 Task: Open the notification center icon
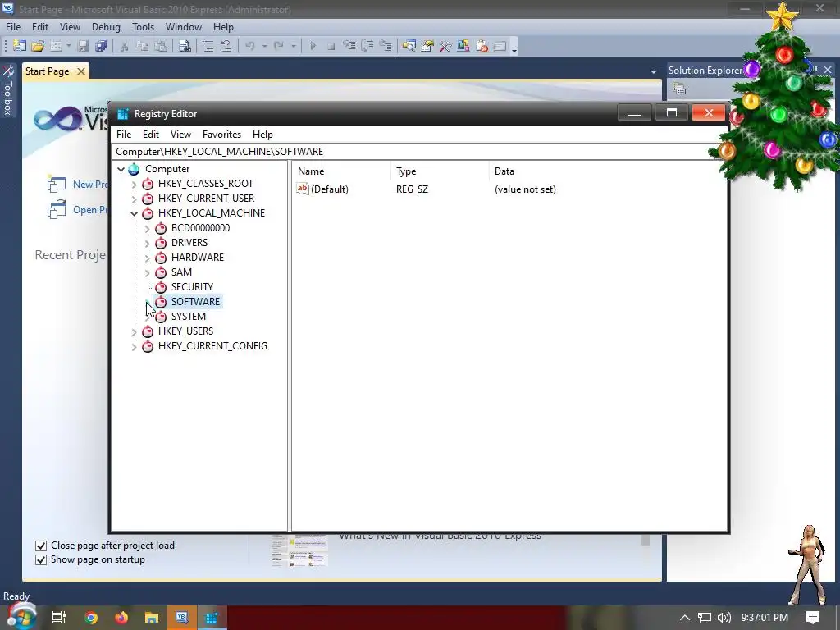tap(813, 618)
